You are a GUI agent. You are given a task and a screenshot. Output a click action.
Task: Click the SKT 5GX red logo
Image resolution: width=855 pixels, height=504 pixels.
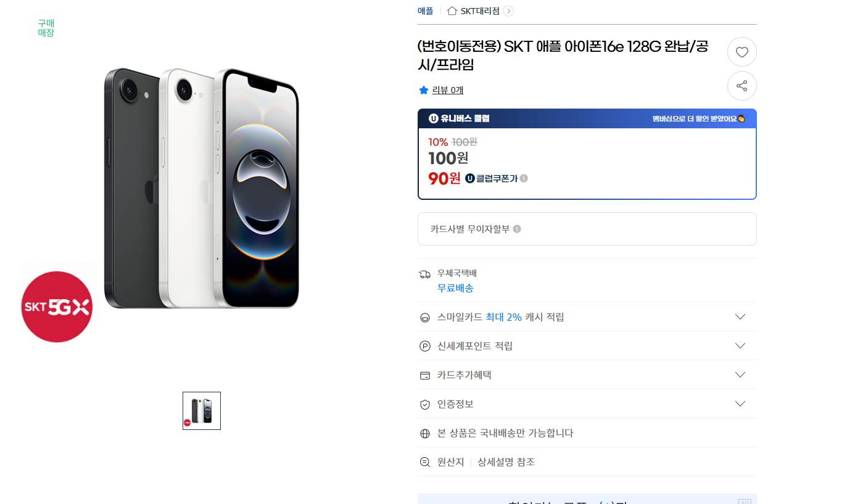pos(57,307)
